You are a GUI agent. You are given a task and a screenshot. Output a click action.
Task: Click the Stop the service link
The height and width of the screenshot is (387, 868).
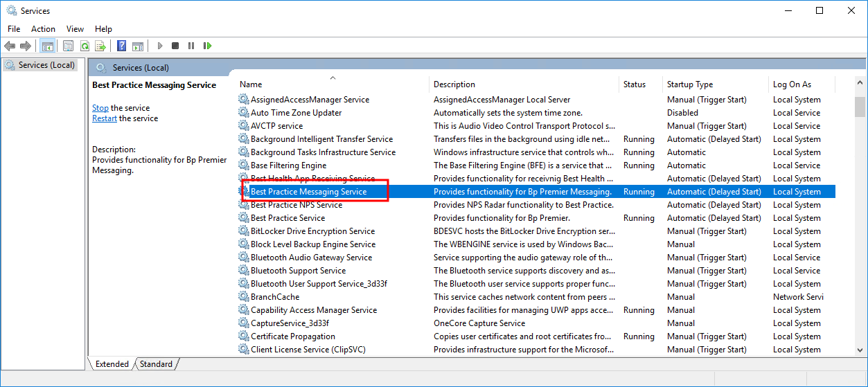(x=100, y=108)
